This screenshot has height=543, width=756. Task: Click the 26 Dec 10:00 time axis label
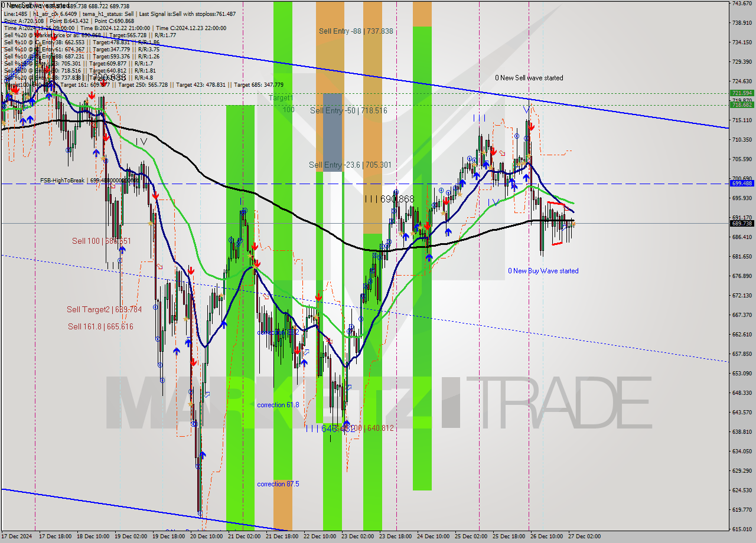pos(546,537)
